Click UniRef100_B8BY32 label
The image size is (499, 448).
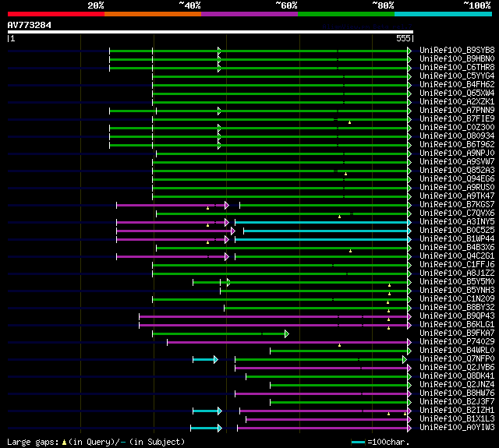[x=457, y=308]
